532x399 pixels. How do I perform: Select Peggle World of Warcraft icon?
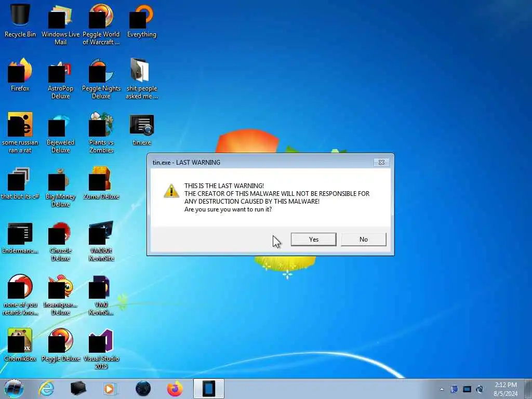[x=101, y=24]
